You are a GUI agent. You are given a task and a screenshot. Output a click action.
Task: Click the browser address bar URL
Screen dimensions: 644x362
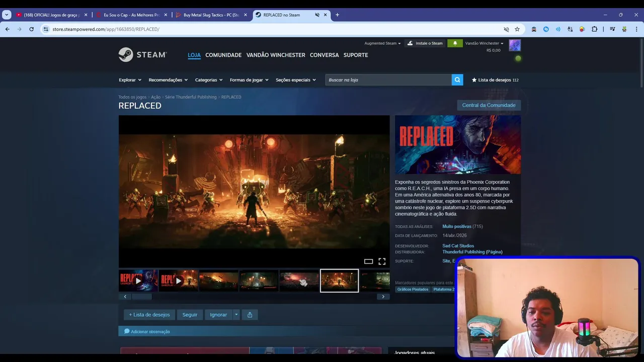coord(106,29)
